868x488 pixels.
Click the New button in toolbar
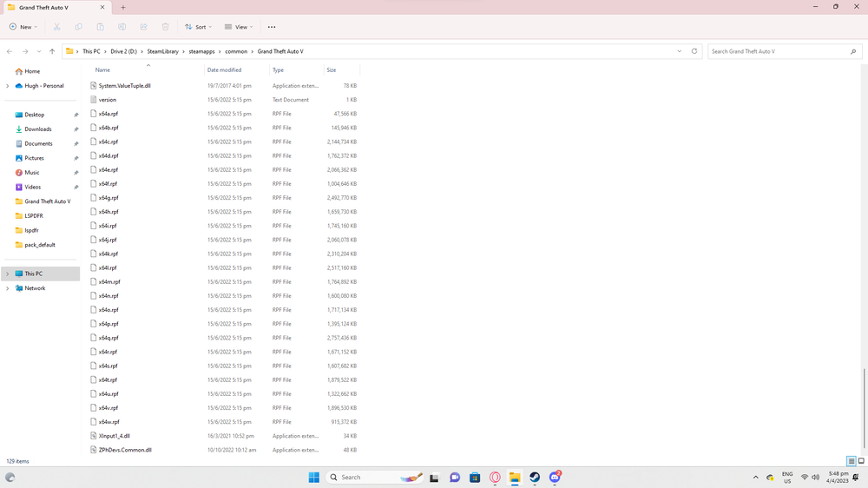(x=23, y=27)
